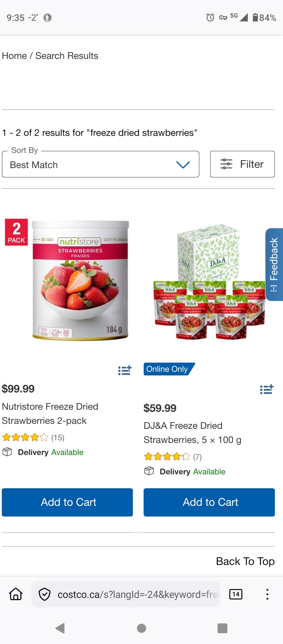This screenshot has height=644, width=283.
Task: Open the Sort By Best Match dropdown
Action: pos(101,164)
